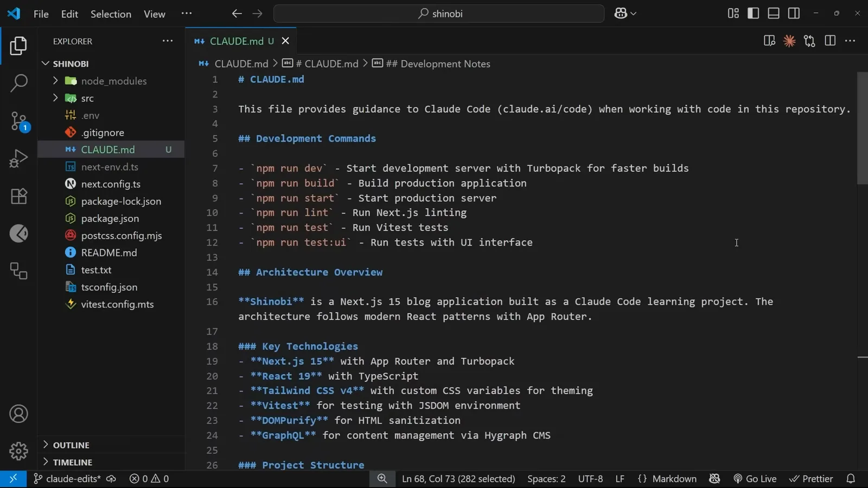The width and height of the screenshot is (868, 488).
Task: Toggle the primary side bar visibility
Action: click(x=754, y=14)
